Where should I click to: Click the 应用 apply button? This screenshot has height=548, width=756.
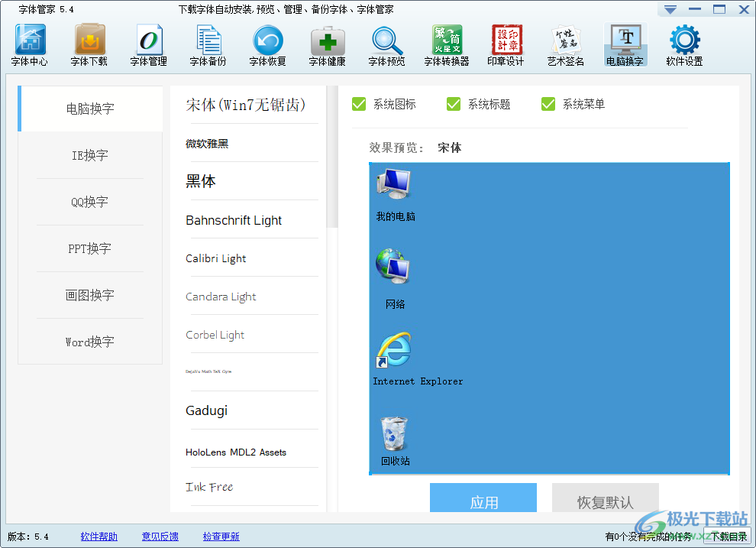[x=483, y=501]
